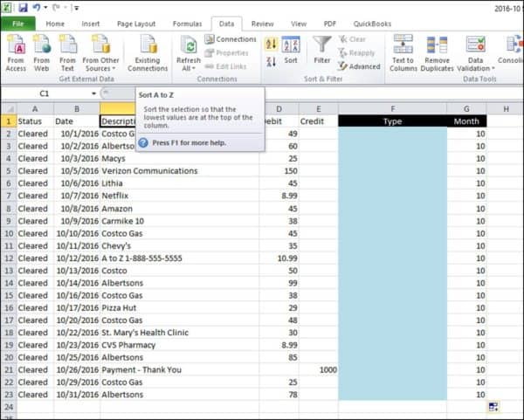Open the QuickBooks tab
The width and height of the screenshot is (524, 420).
[x=372, y=24]
